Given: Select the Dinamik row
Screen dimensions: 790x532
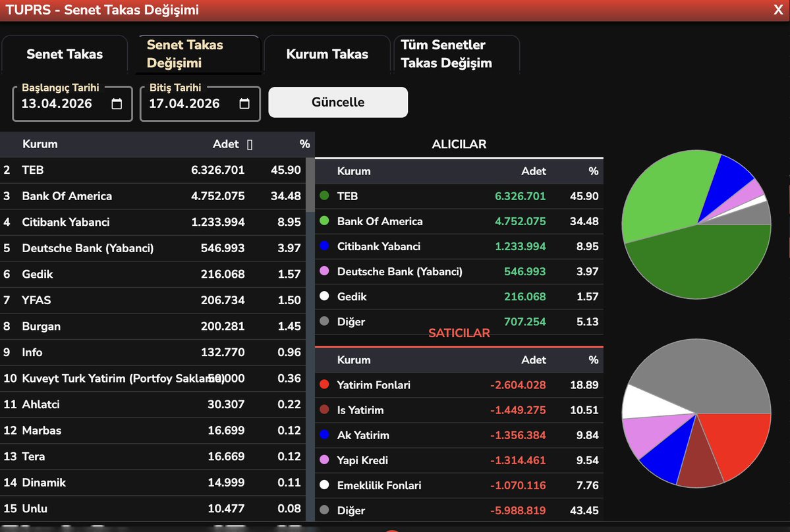Looking at the screenshot, I should coord(153,483).
